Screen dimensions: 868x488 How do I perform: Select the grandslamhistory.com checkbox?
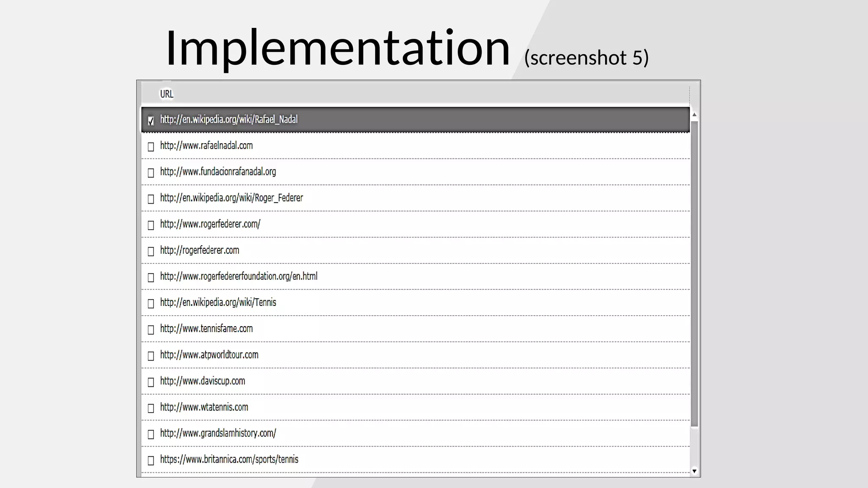point(151,435)
